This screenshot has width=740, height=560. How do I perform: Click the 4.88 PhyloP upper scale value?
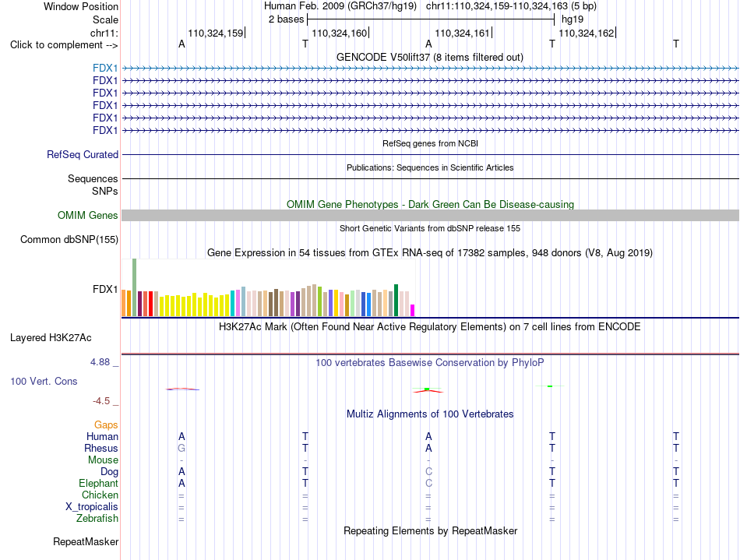pos(100,362)
